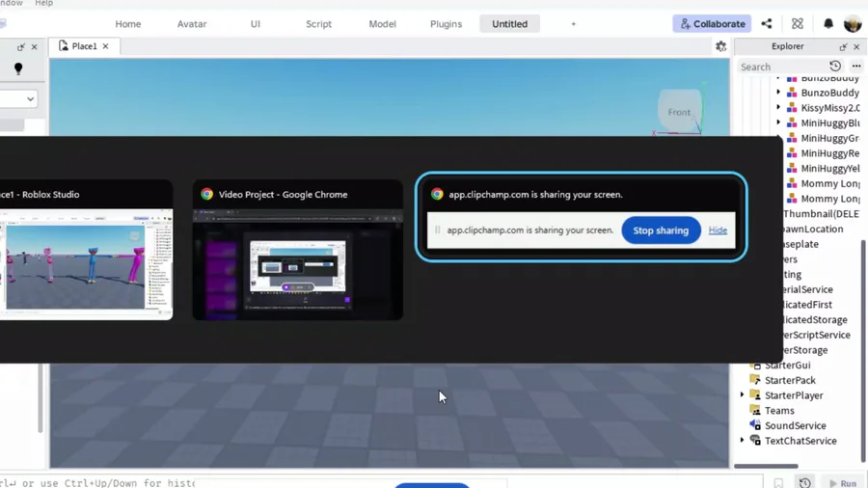Click the lightbulb icon in left panel
Viewport: 868px width, 488px height.
(18, 68)
